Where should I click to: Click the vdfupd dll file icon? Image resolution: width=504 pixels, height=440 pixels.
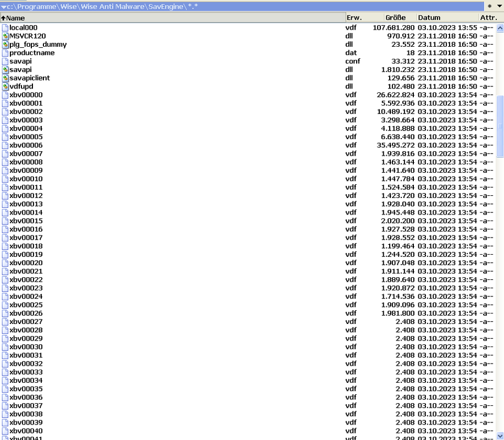pos(5,86)
